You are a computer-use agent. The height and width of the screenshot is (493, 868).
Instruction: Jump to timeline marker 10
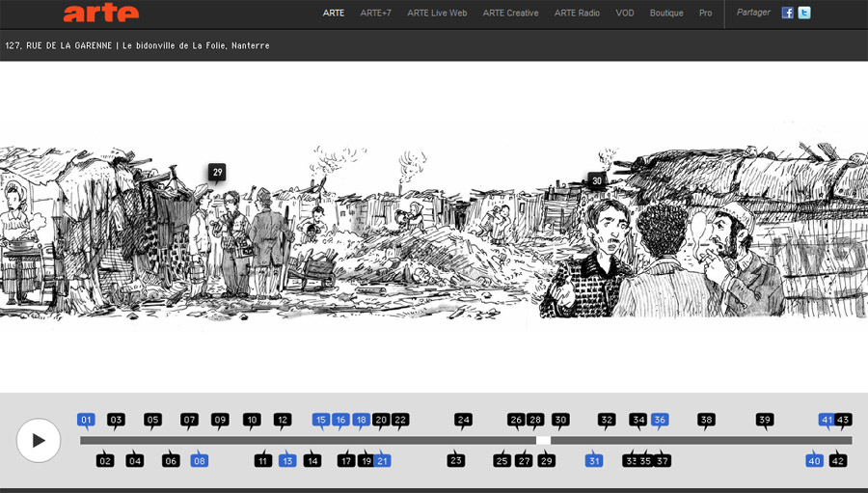click(252, 420)
